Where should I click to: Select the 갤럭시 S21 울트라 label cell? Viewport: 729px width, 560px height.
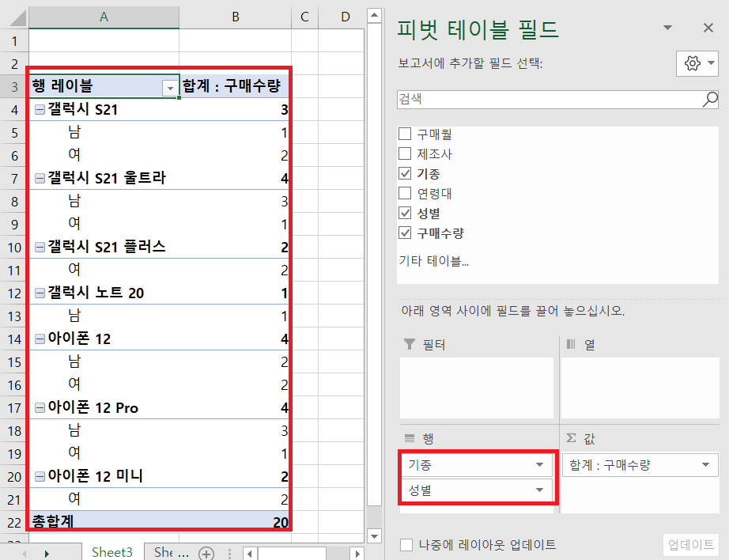pos(104,178)
